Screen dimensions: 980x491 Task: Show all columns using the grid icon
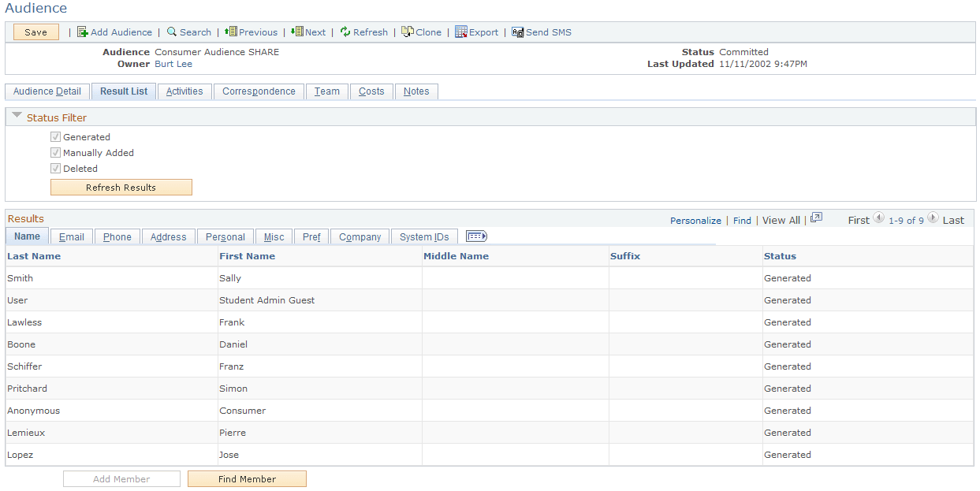(x=476, y=236)
